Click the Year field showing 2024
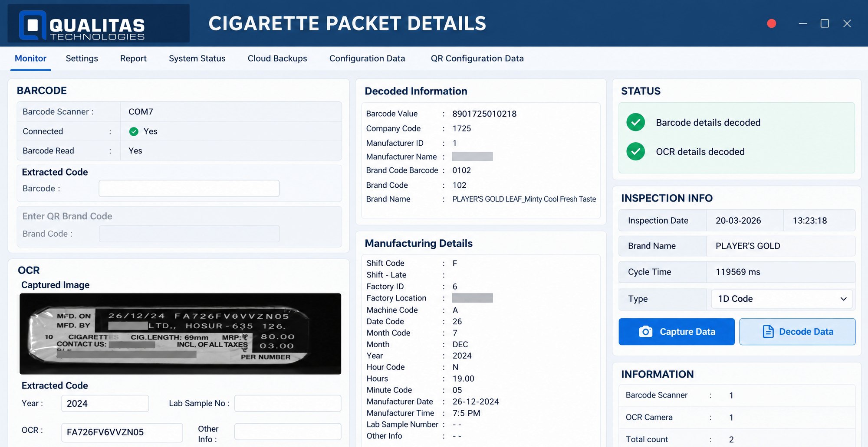This screenshot has height=447, width=868. [x=105, y=403]
